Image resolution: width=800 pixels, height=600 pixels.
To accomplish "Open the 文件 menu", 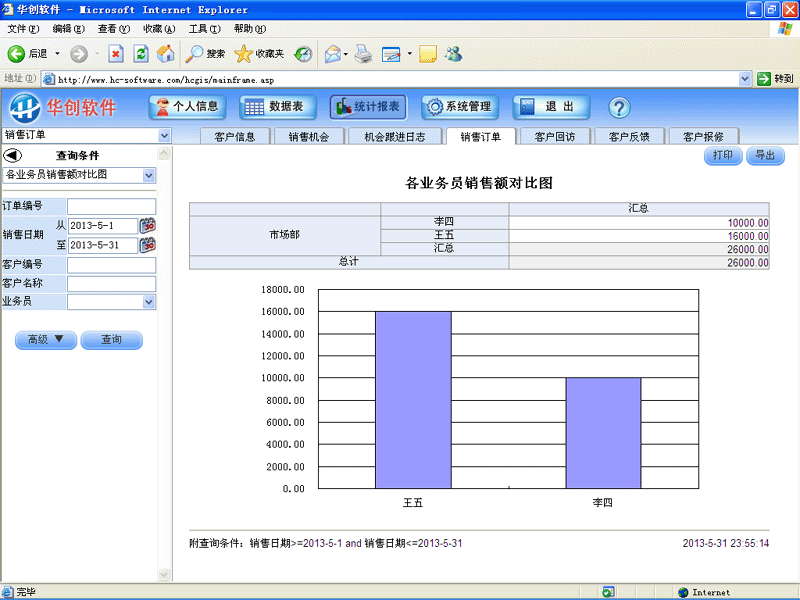I will tap(23, 29).
